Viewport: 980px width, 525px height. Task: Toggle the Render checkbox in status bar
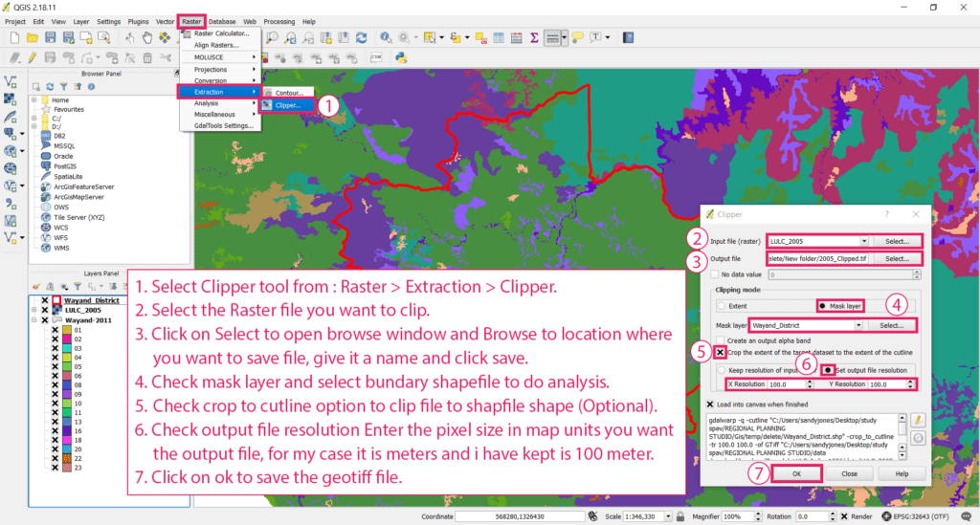click(x=844, y=516)
